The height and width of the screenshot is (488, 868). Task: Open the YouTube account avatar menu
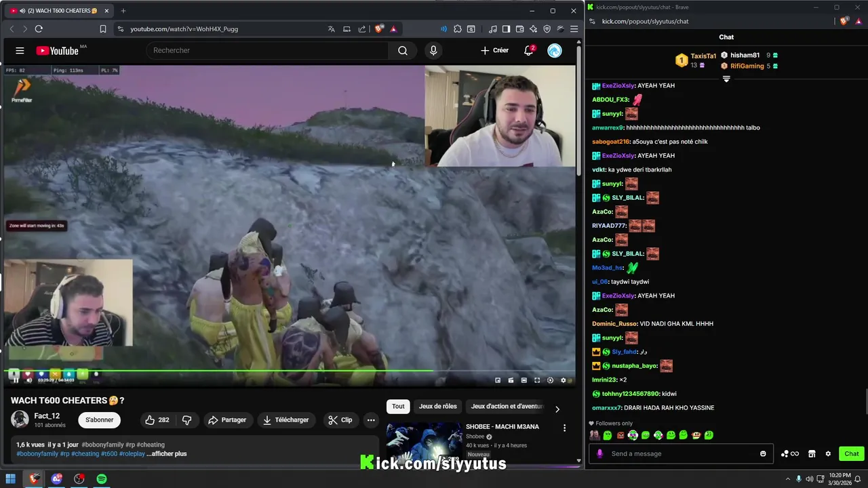point(555,51)
